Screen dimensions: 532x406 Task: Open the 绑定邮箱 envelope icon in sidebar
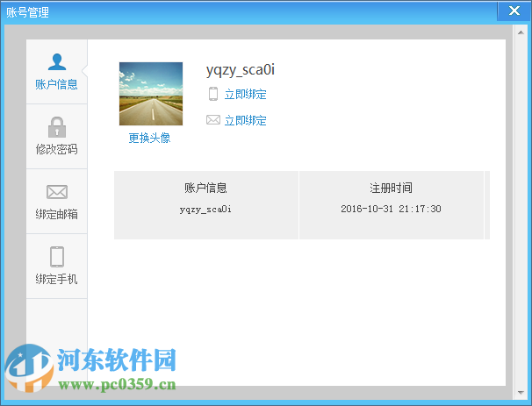57,192
